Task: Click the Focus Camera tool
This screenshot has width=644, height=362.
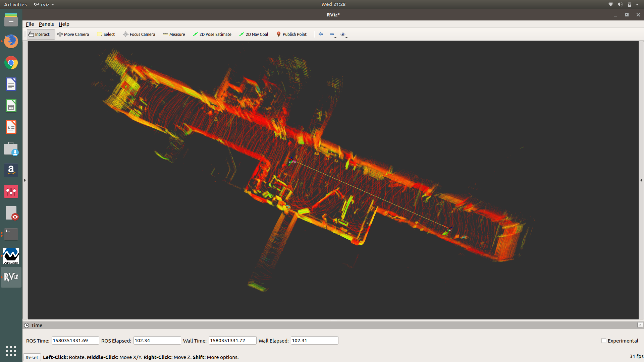Action: point(139,34)
